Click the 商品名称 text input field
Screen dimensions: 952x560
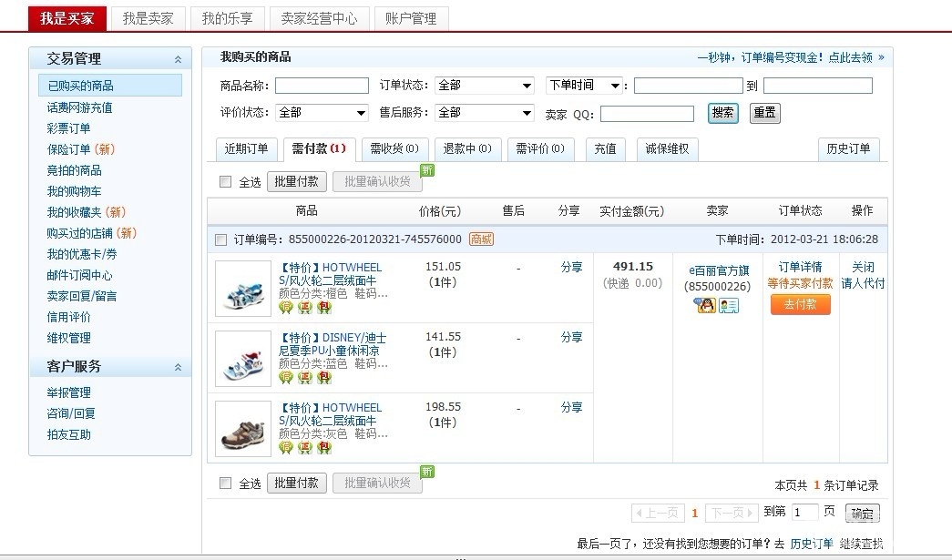tap(322, 86)
